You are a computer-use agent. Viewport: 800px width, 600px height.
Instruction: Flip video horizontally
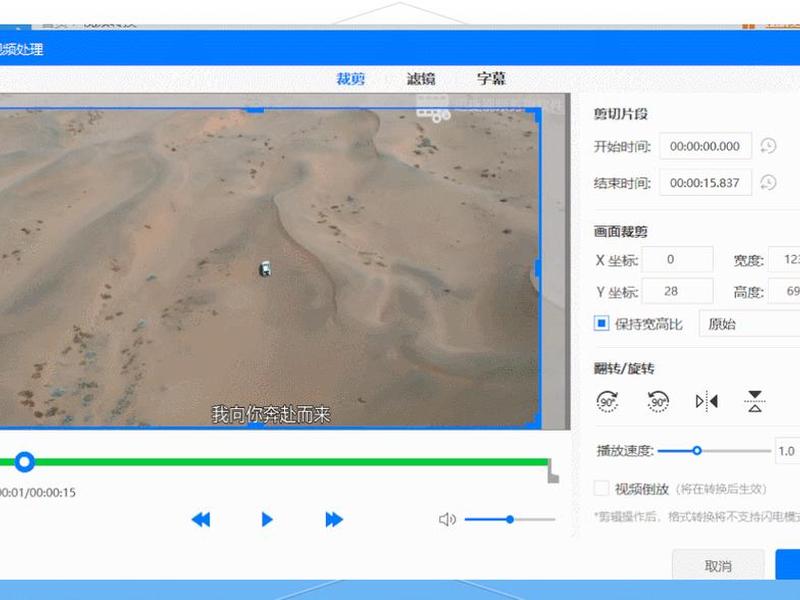707,402
